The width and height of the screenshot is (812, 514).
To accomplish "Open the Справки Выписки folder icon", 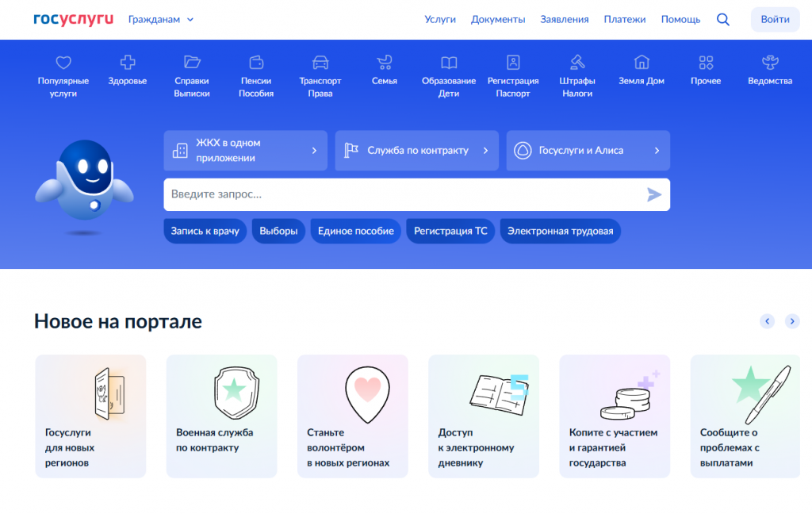I will (192, 62).
